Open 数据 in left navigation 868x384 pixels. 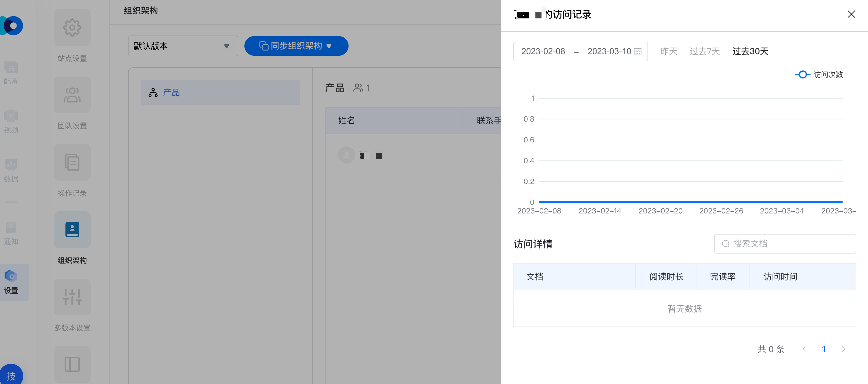click(11, 171)
